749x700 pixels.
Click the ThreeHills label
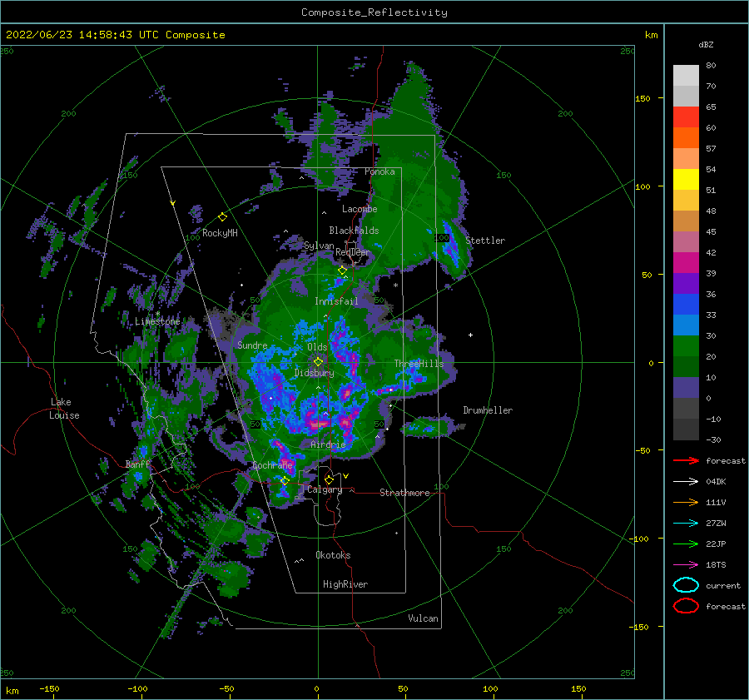419,364
